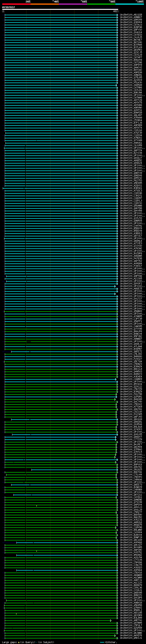Select the UniRef100_C4J6J5 label
Screen dimensions: 146x644
point(131,37)
